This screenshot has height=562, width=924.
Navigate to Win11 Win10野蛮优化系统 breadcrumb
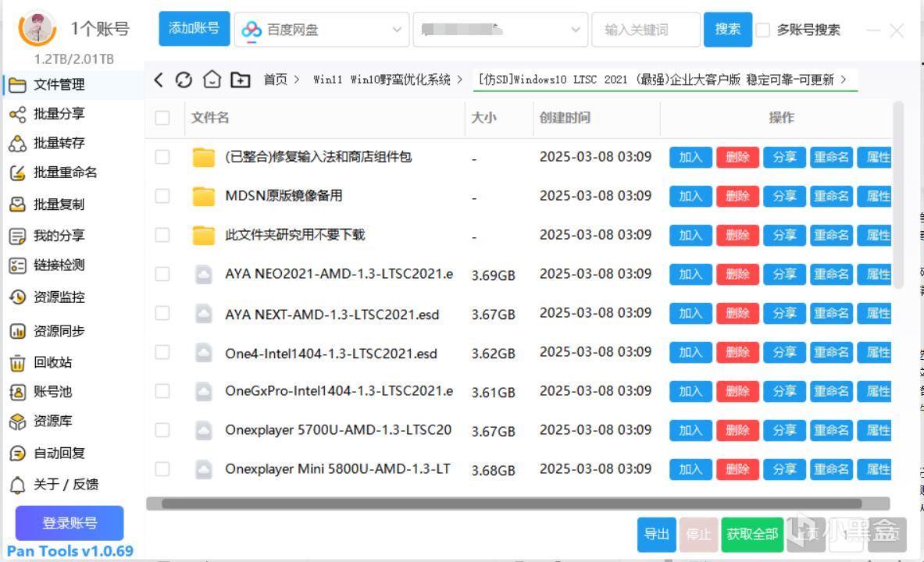[382, 80]
